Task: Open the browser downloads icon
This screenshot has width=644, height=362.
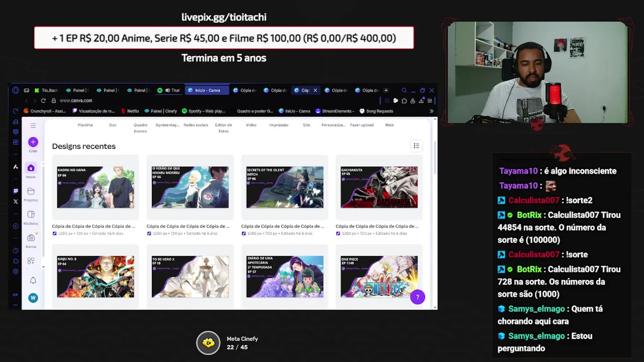Action: pyautogui.click(x=421, y=101)
